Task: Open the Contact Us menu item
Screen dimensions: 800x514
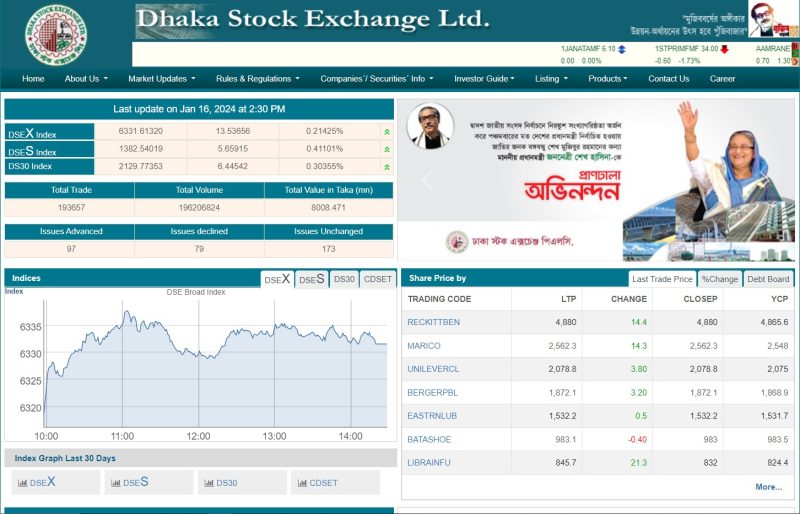Action: pyautogui.click(x=668, y=79)
